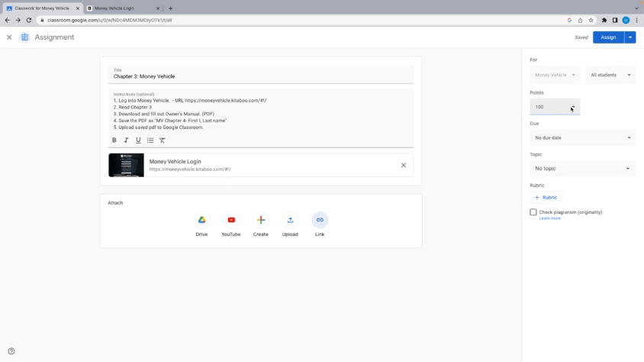
Task: Switch to the Money Vehicle Login browser tab
Action: [x=122, y=8]
